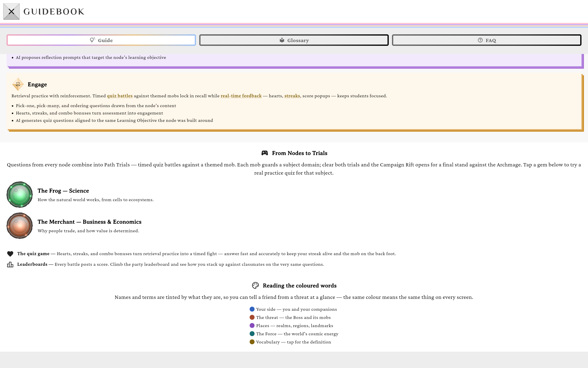
Task: Click the lightbulb icon on Guide tab
Action: point(92,40)
